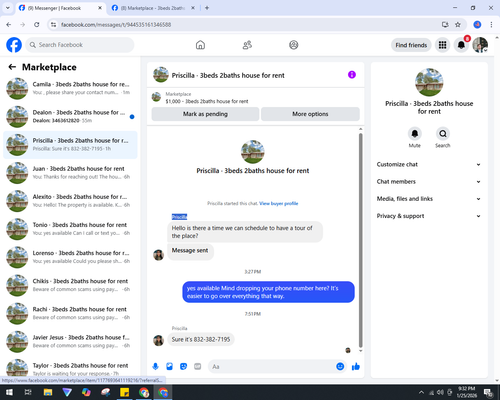Open Dealon's unread conversation
The image size is (500, 400).
coord(70,116)
